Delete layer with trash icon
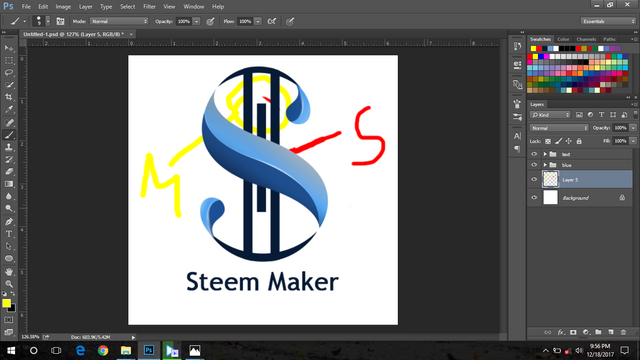 point(623,332)
